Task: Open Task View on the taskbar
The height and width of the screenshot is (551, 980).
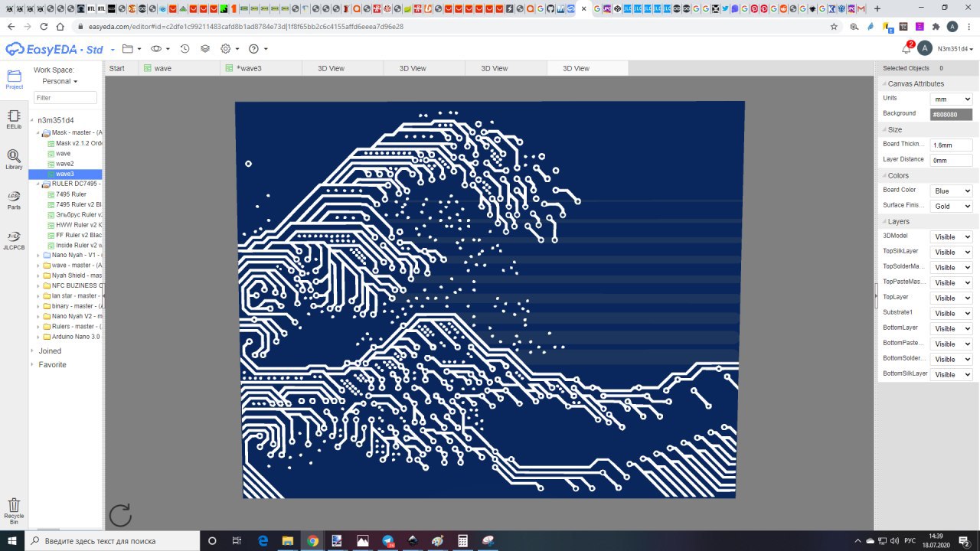Action: coord(237,540)
